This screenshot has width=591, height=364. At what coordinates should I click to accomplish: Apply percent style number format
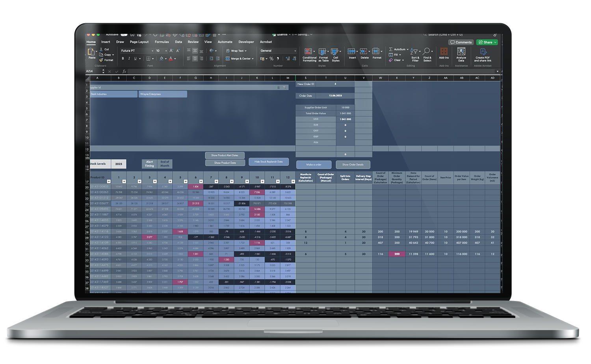[271, 58]
